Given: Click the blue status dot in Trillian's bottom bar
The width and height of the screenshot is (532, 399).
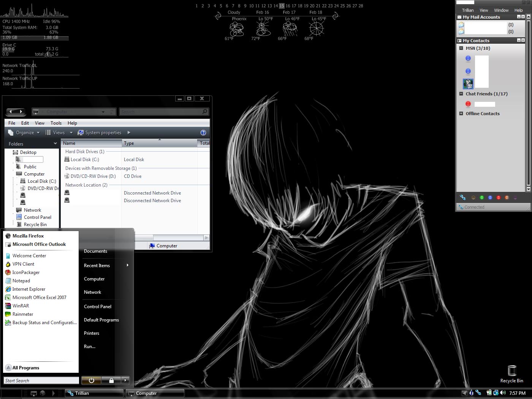Looking at the screenshot, I should pyautogui.click(x=490, y=198).
